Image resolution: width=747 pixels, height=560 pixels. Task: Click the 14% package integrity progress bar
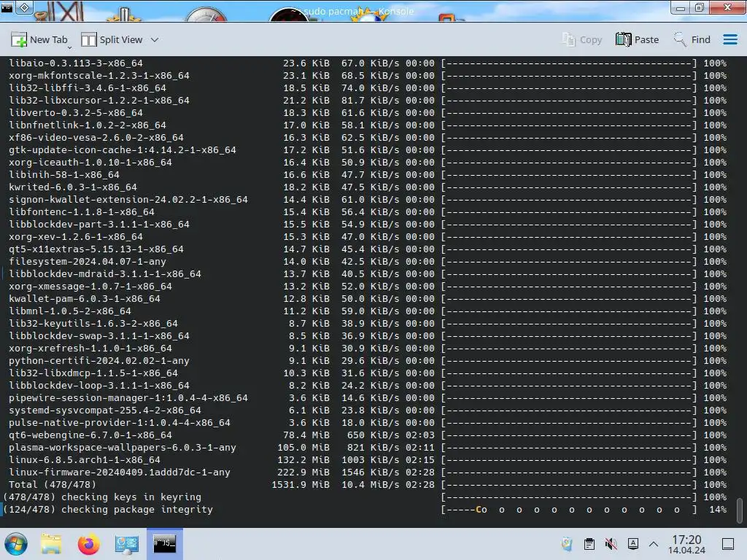[569, 509]
